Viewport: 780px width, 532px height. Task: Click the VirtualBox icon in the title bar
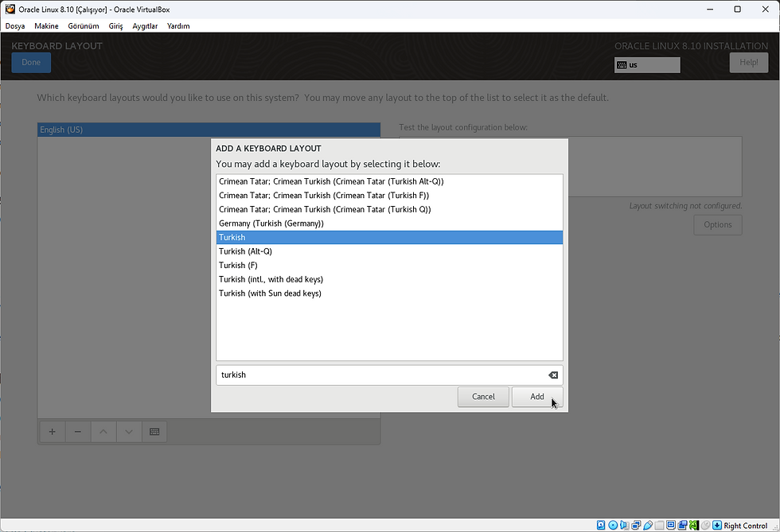[x=10, y=9]
